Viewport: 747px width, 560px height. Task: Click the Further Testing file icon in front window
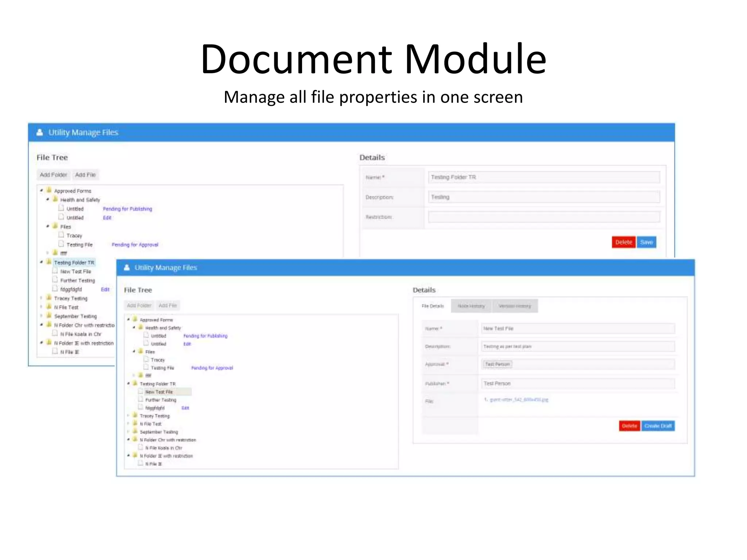(140, 399)
